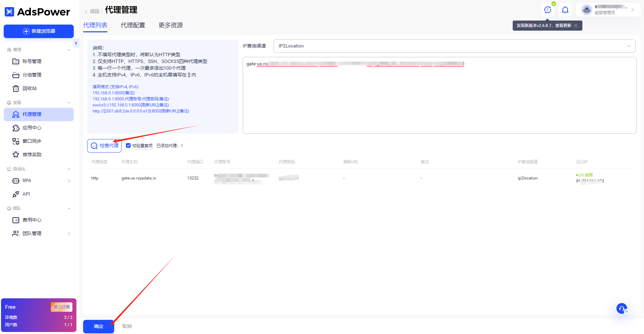The height and width of the screenshot is (334, 644).
Task: Open the recycle bin icon
Action: coord(16,88)
